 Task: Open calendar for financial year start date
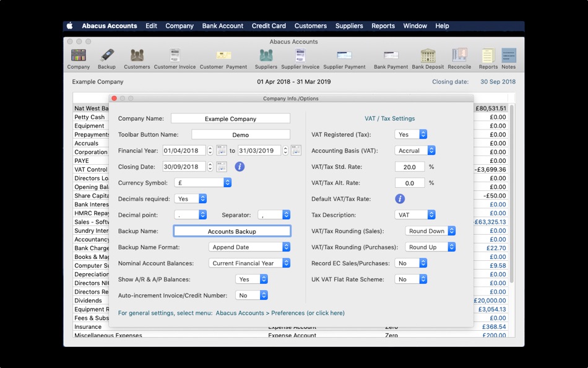point(222,151)
